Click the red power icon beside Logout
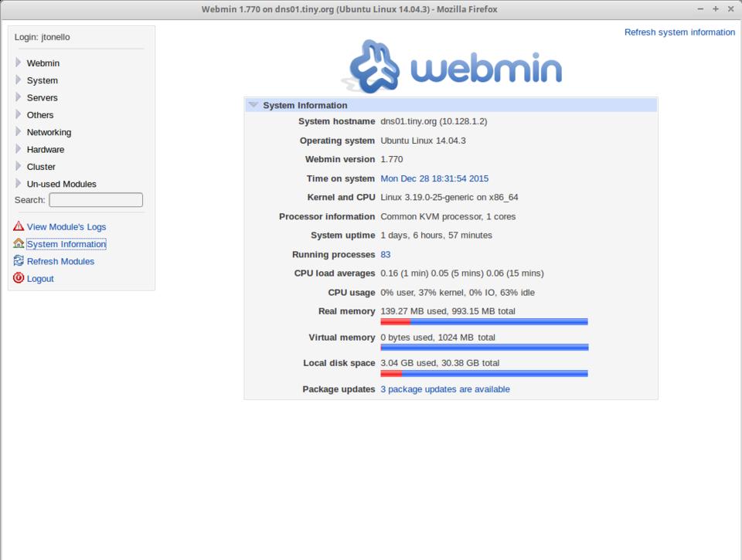Viewport: 742px width, 560px height. [19, 278]
